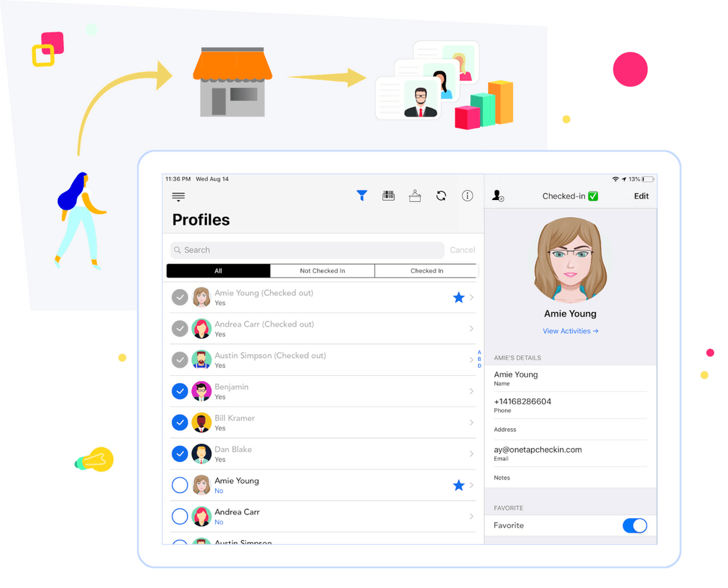Click into the Search field
Image resolution: width=728 pixels, height=588 pixels.
[x=307, y=250]
